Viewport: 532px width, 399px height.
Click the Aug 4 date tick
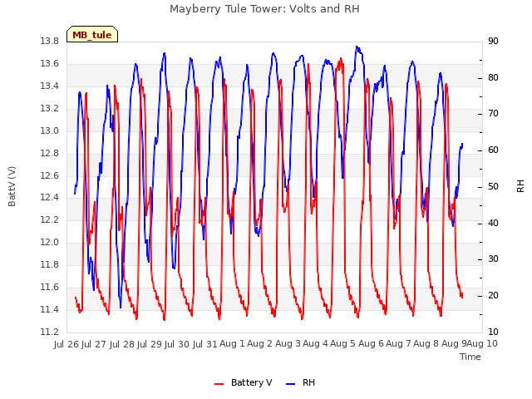315,343
